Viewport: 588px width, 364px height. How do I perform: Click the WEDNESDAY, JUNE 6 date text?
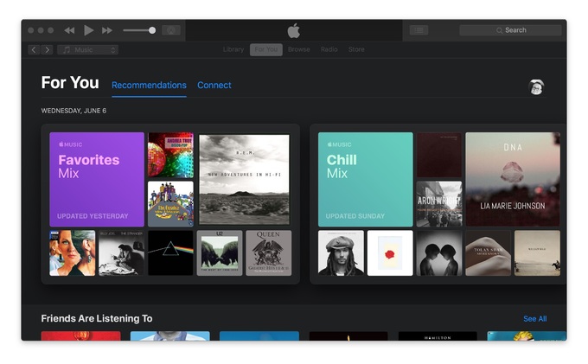coord(73,111)
